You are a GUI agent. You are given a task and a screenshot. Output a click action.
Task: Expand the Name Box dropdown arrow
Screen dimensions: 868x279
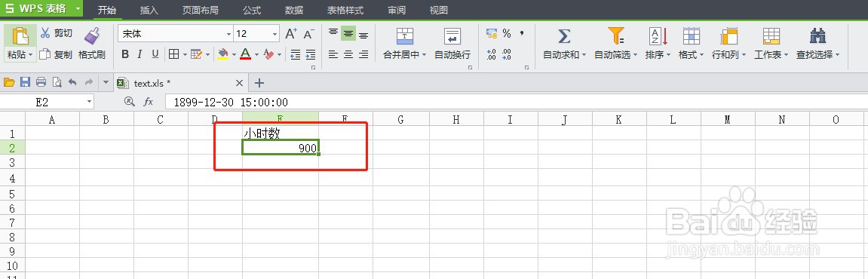[x=89, y=102]
